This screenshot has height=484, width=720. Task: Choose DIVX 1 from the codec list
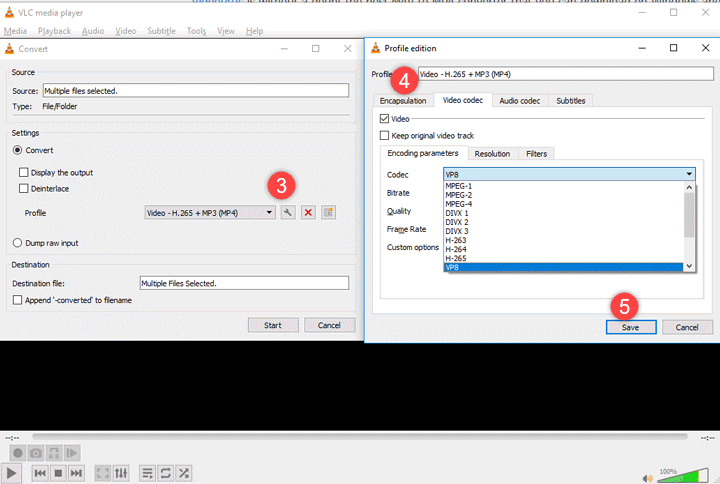pos(563,213)
